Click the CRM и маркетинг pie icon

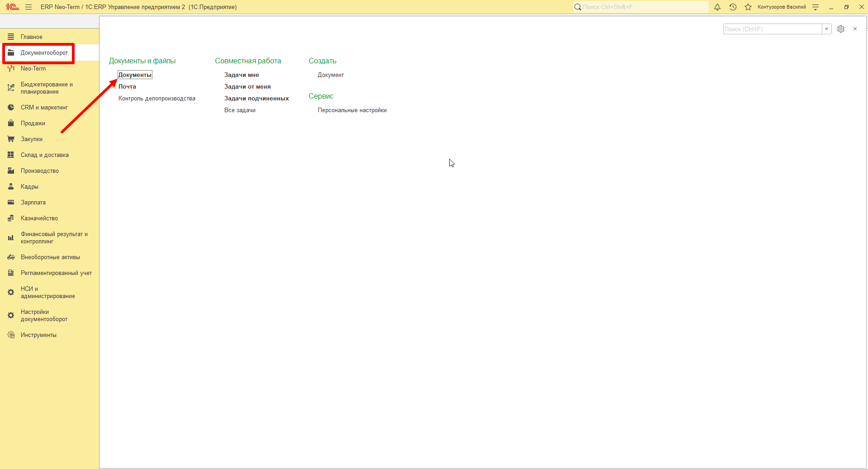coord(11,108)
